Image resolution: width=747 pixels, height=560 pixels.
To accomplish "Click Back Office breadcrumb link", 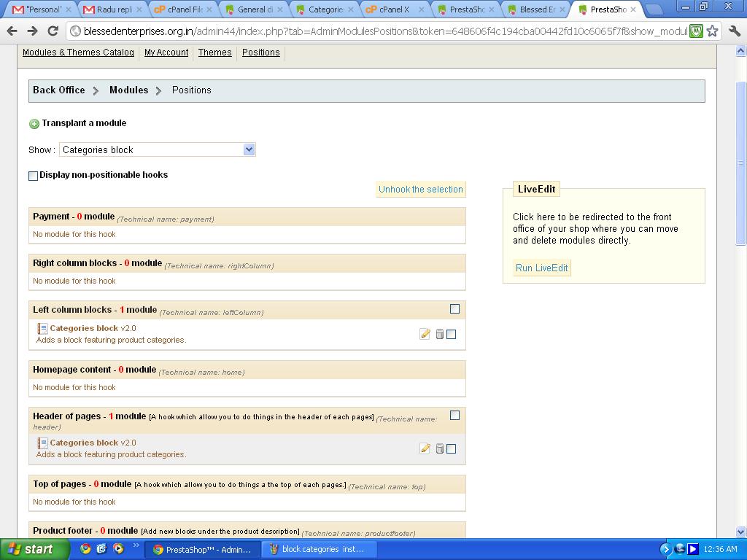I will click(x=58, y=90).
